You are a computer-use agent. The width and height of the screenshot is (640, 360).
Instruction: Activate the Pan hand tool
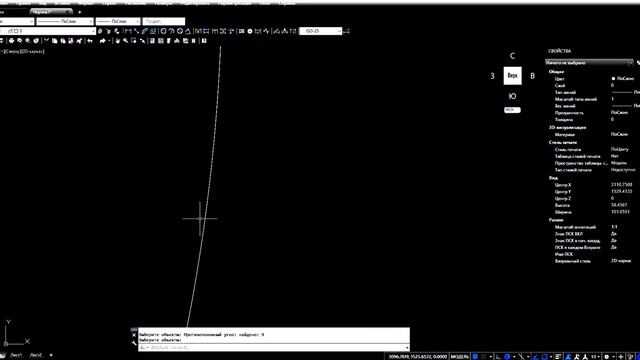[118, 41]
